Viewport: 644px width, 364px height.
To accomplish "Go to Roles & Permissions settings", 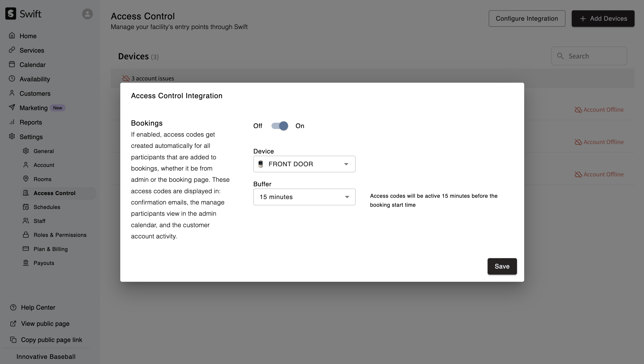I will coord(60,235).
